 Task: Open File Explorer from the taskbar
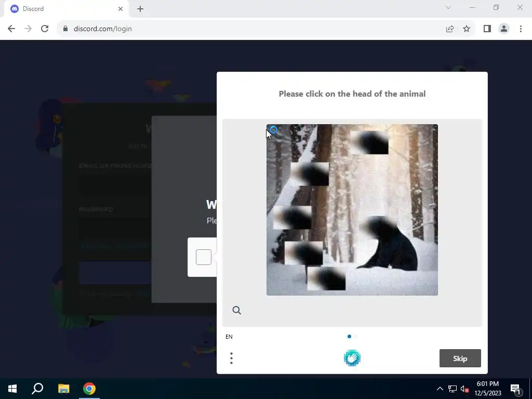coord(63,389)
